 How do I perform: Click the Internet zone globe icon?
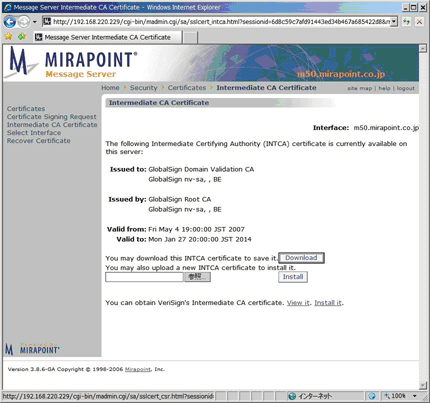coord(292,396)
